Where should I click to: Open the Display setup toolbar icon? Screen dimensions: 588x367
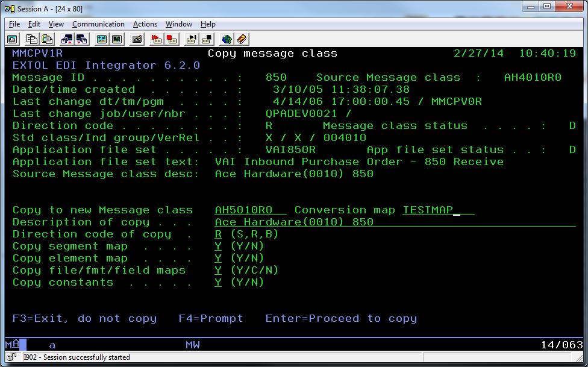(x=102, y=39)
